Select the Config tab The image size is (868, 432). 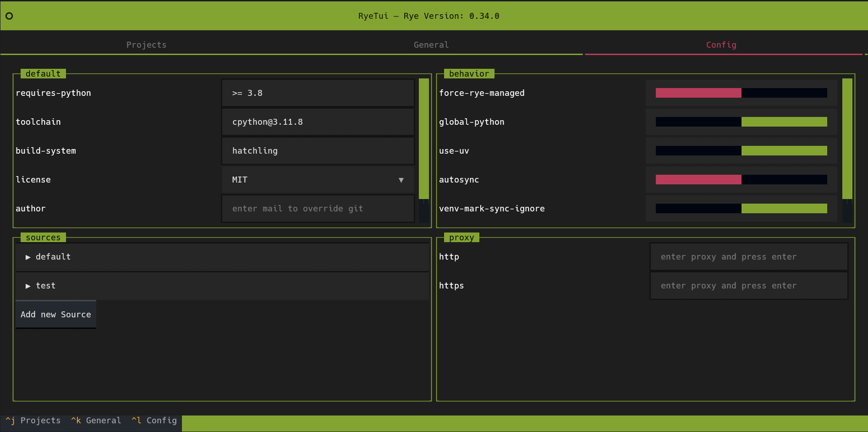point(721,45)
